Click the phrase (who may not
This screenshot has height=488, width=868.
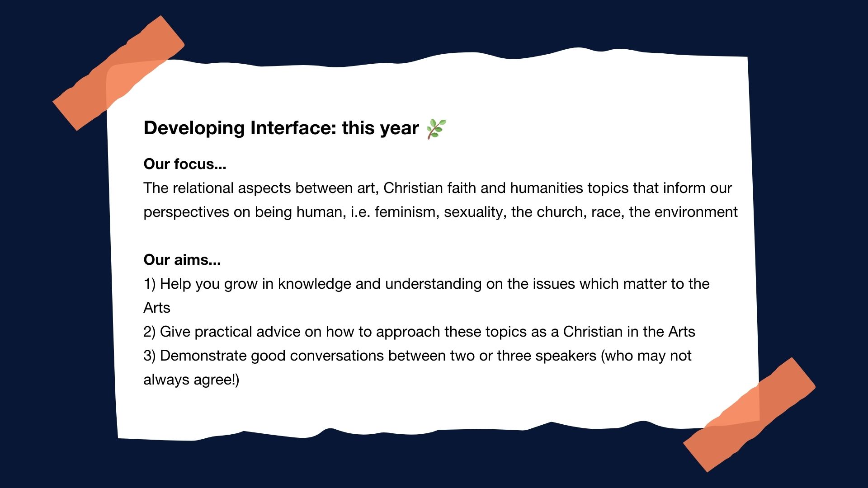tap(646, 356)
